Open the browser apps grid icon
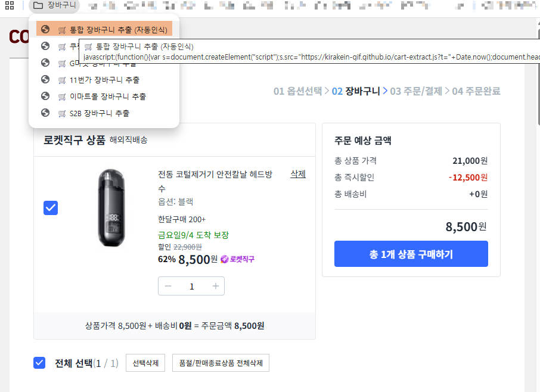 tap(10, 5)
